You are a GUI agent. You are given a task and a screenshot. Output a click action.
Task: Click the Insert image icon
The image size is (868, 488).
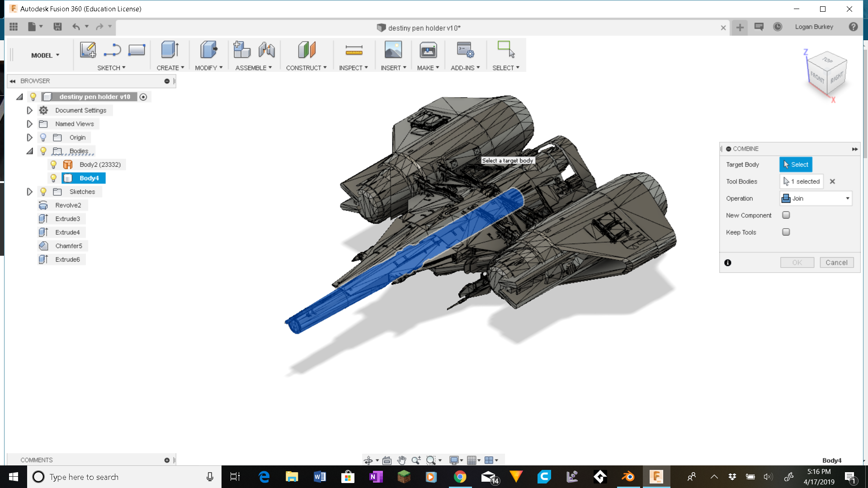(393, 50)
